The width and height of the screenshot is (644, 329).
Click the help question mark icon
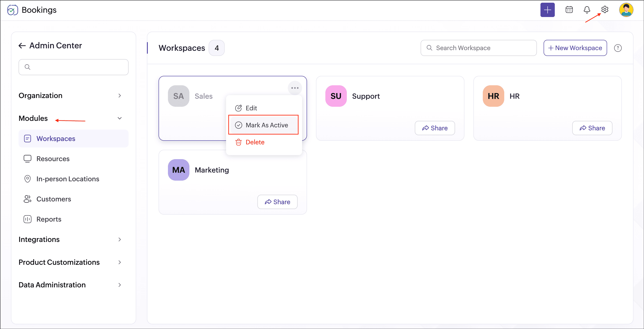617,48
